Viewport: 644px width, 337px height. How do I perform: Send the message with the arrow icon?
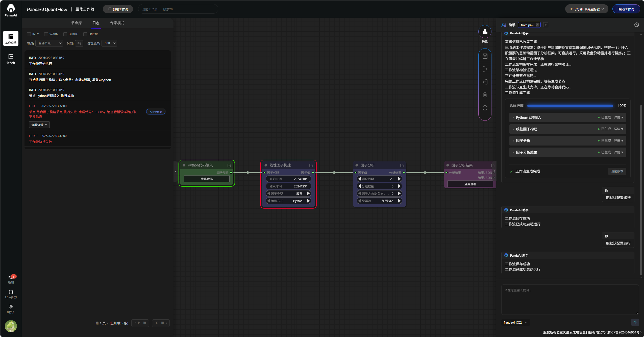635,322
